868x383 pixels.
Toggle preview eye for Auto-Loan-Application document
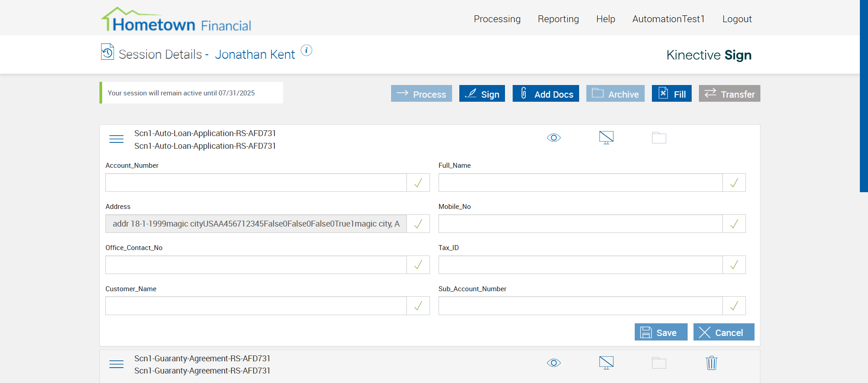click(554, 138)
